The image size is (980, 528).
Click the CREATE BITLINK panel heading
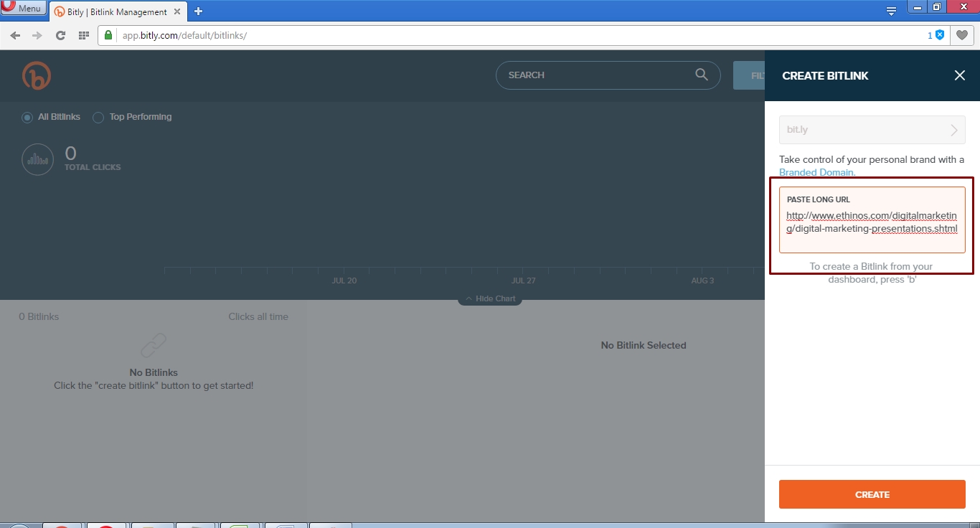point(825,75)
